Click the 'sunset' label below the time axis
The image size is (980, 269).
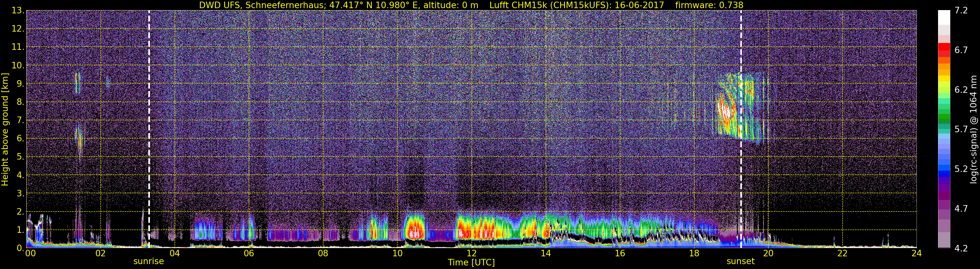point(740,262)
